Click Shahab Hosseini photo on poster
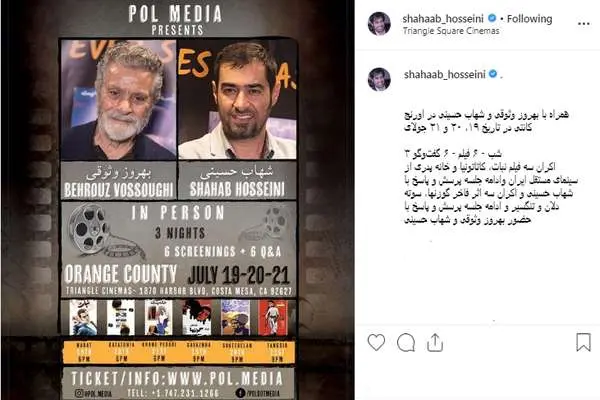Image resolution: width=600 pixels, height=400 pixels. pyautogui.click(x=237, y=100)
